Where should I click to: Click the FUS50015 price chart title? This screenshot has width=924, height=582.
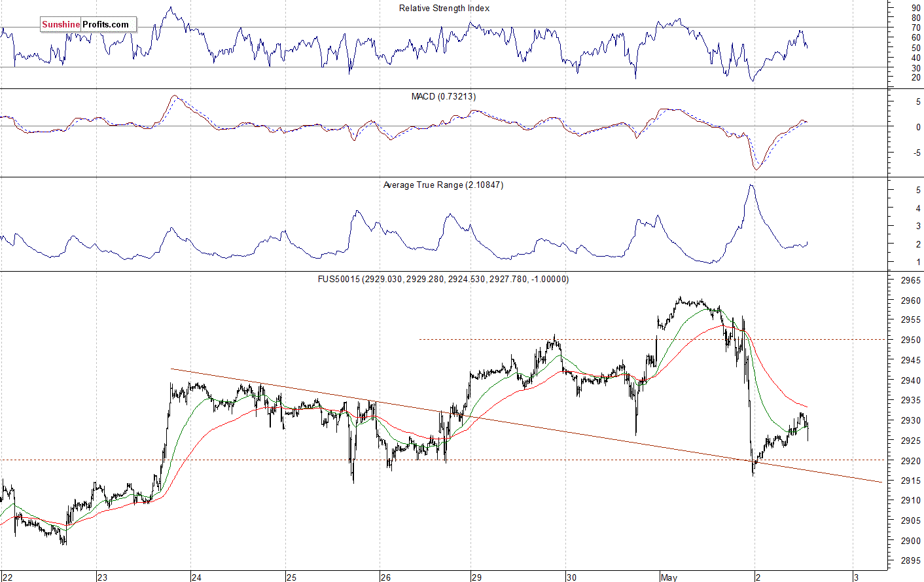443,279
